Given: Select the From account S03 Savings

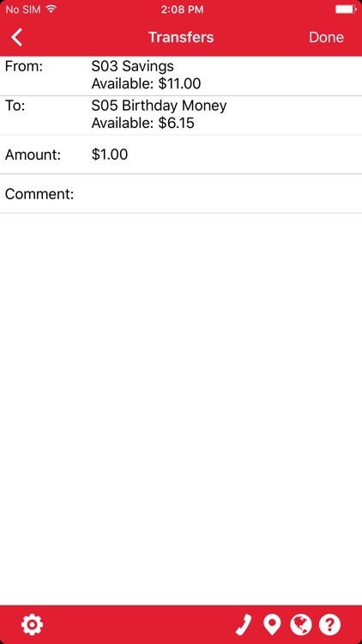Looking at the screenshot, I should point(133,66).
